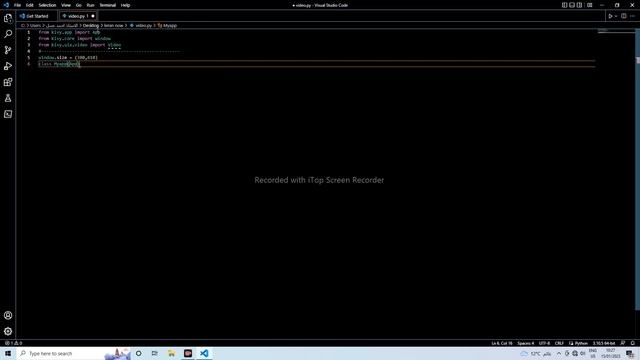
Task: Open the red recorder app on taskbar
Action: point(188,353)
